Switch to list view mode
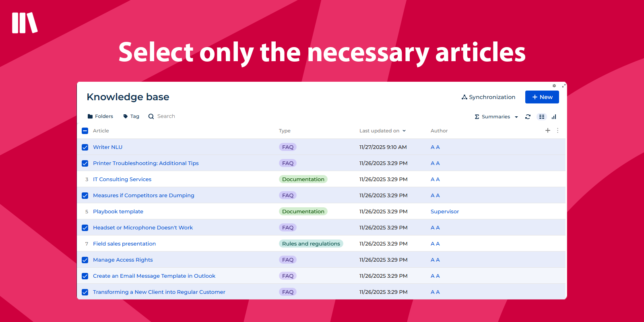 542,117
